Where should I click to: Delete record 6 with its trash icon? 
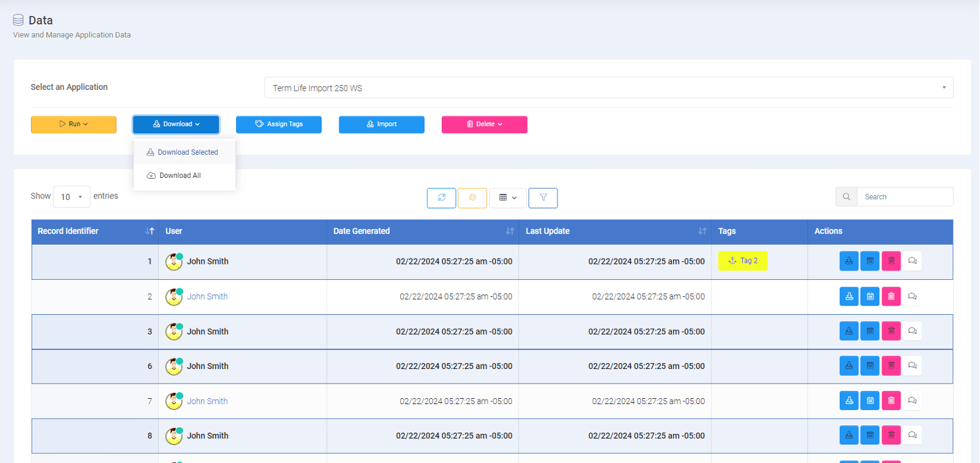click(x=891, y=366)
